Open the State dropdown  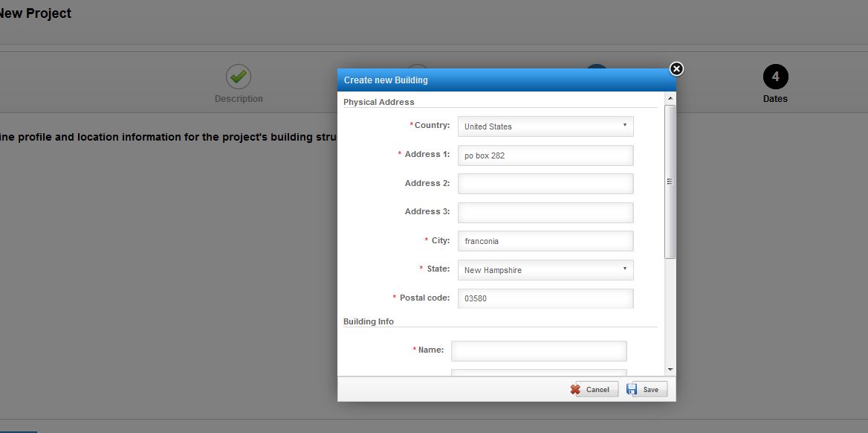545,270
